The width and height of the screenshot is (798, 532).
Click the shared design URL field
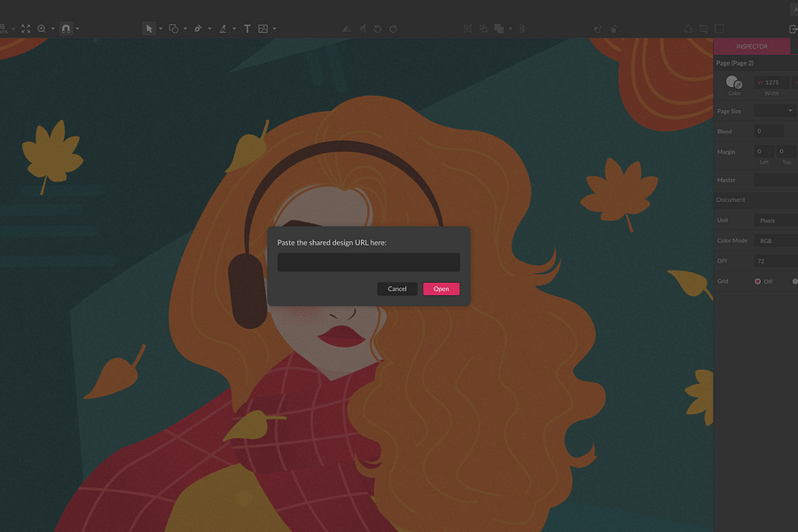[368, 262]
